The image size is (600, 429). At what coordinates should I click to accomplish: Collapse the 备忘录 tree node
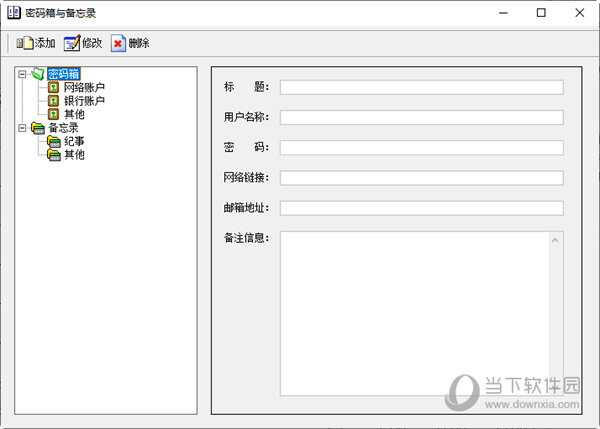(22, 128)
